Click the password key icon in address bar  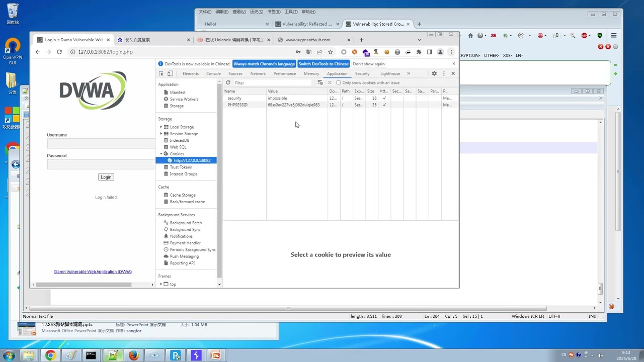[298, 52]
